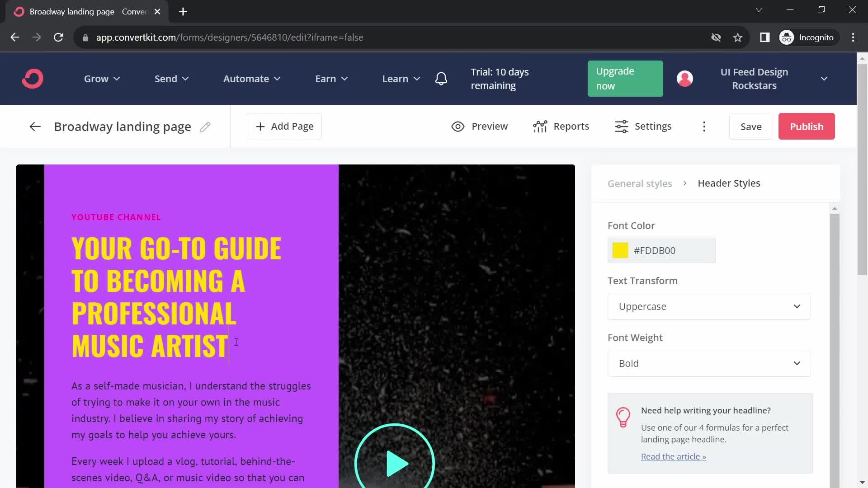Click the notifications bell icon

[441, 78]
